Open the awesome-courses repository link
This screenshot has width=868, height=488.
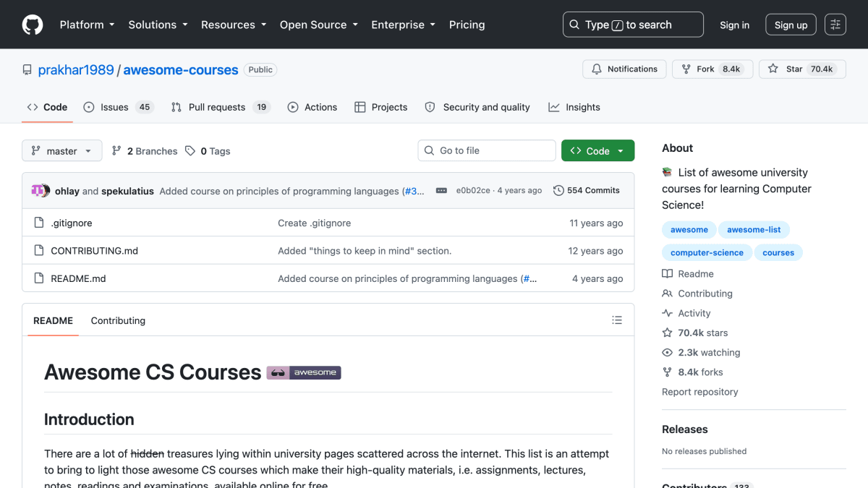[181, 70]
